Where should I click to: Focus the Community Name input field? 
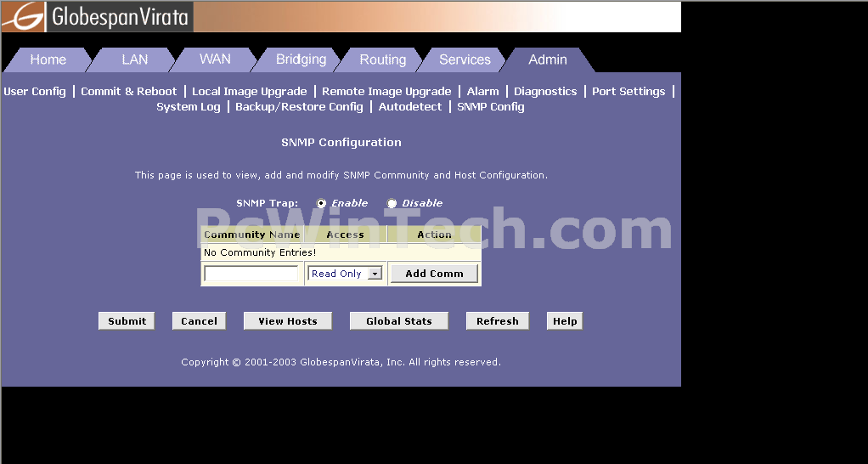[x=251, y=274]
